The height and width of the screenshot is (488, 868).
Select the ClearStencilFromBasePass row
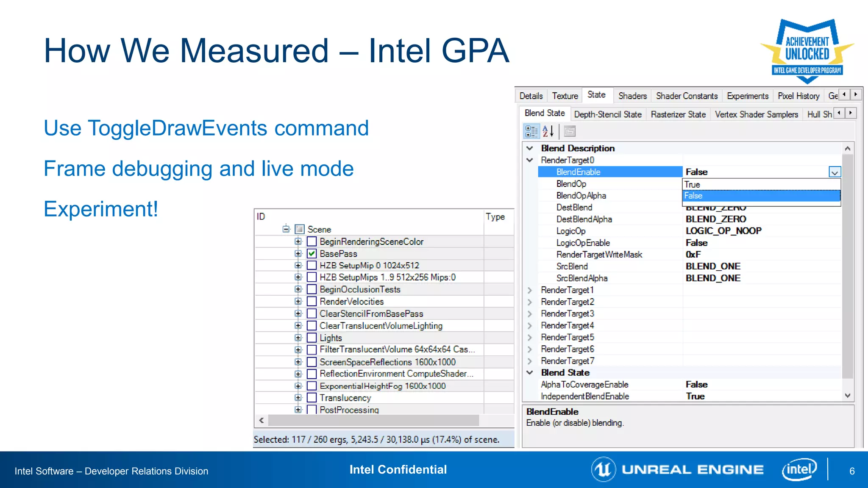[371, 314]
